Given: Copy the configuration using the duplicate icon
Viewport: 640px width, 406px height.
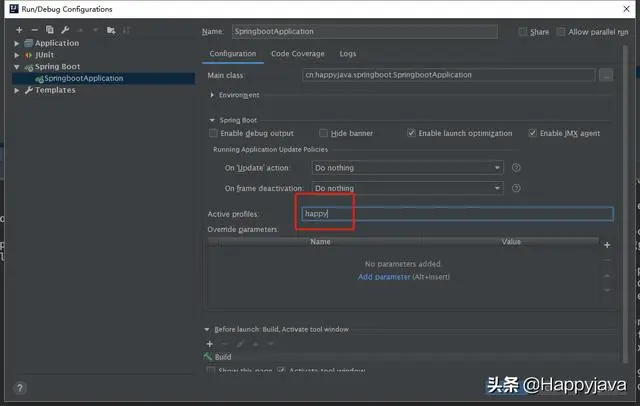Looking at the screenshot, I should pyautogui.click(x=50, y=30).
